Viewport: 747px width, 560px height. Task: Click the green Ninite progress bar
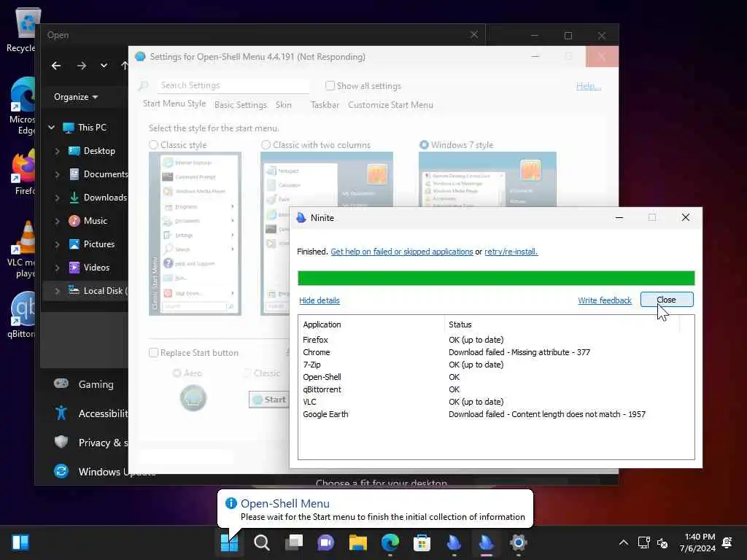tap(496, 278)
